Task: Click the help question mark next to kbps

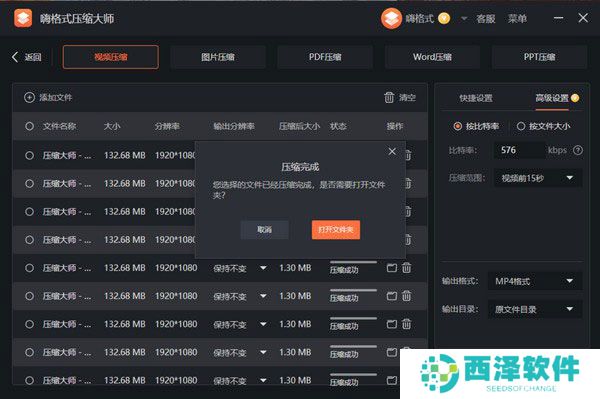Action: 578,150
